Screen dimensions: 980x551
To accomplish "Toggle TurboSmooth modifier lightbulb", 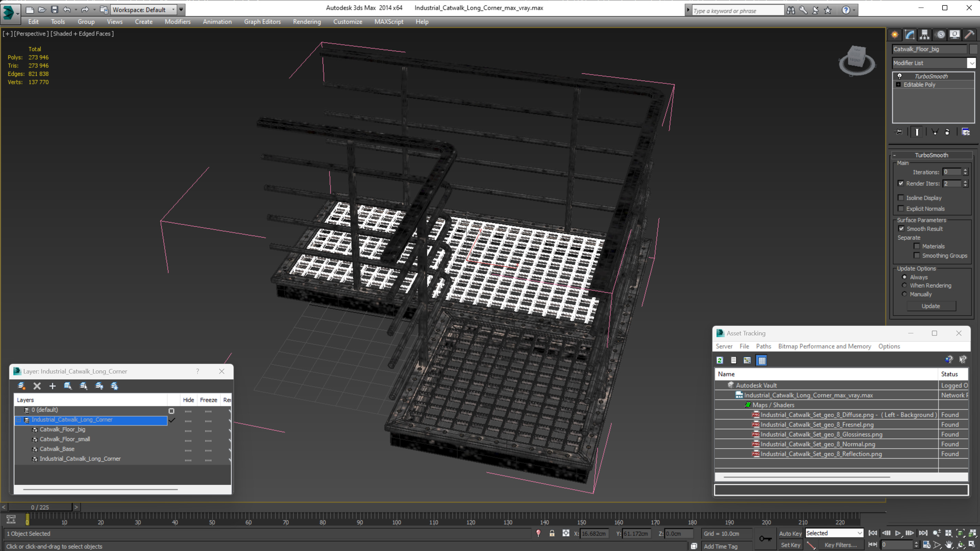I will 900,76.
